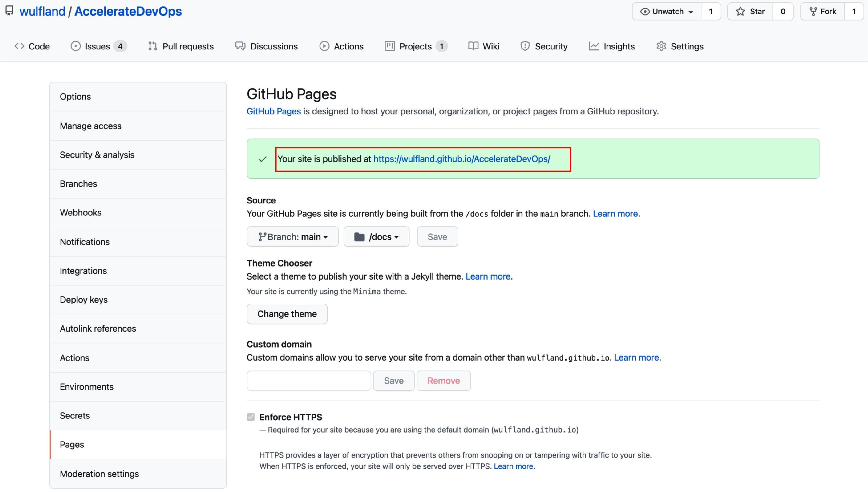Click Learn more about HTTPS
Image resolution: width=868 pixels, height=492 pixels.
coord(513,466)
